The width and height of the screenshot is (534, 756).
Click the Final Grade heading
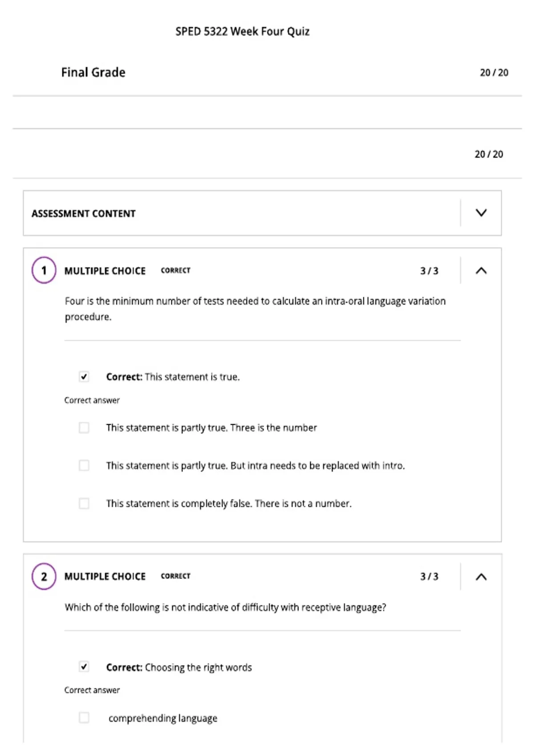93,72
